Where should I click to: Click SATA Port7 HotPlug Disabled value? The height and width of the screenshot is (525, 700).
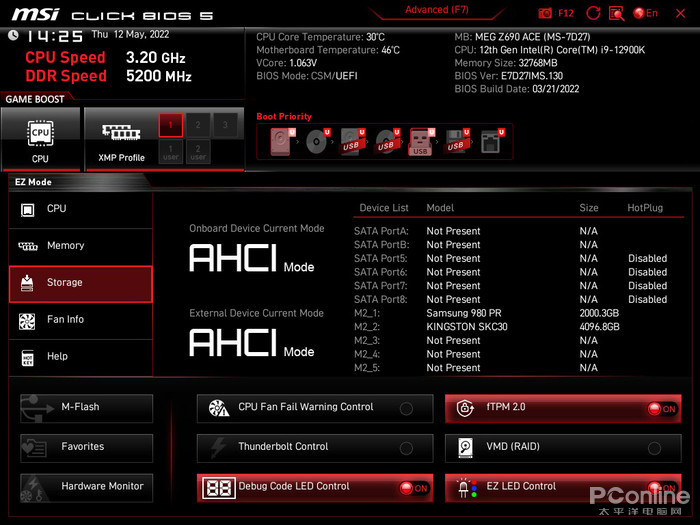647,286
